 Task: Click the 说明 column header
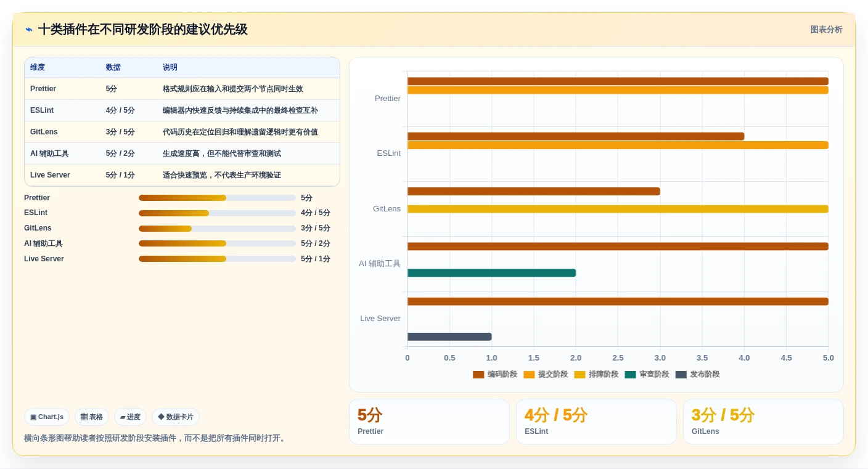[x=170, y=68]
